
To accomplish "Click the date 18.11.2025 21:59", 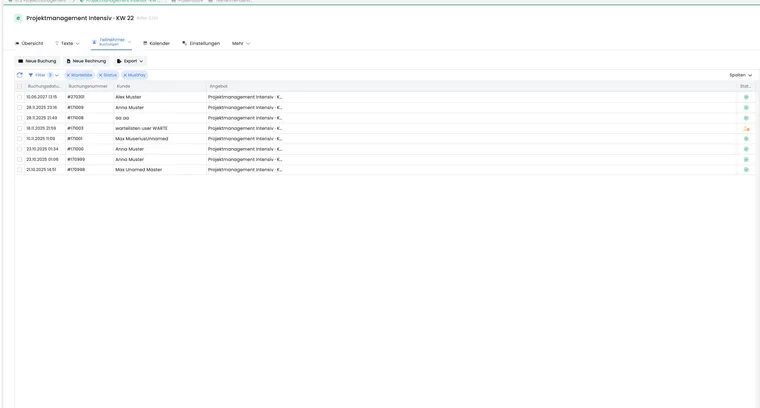I will click(41, 128).
